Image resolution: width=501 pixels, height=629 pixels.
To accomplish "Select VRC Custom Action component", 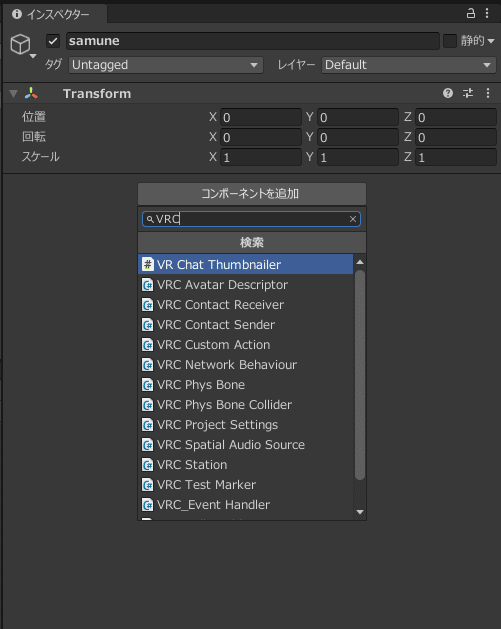I will (245, 345).
